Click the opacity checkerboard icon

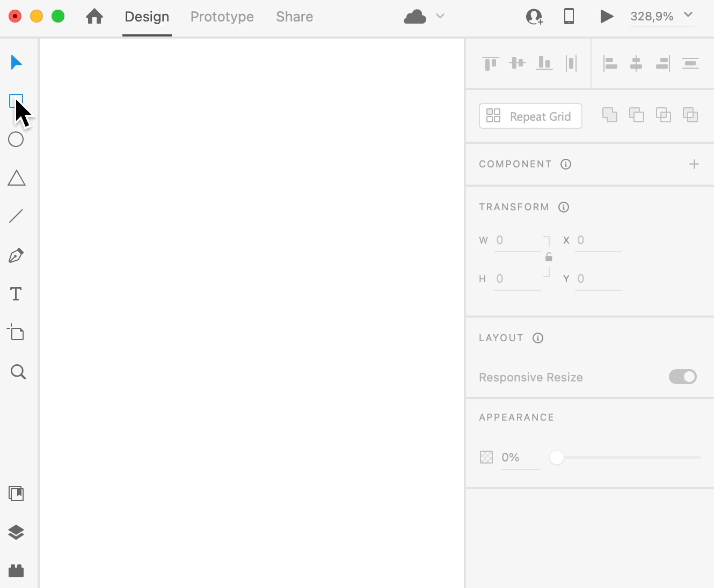click(486, 457)
